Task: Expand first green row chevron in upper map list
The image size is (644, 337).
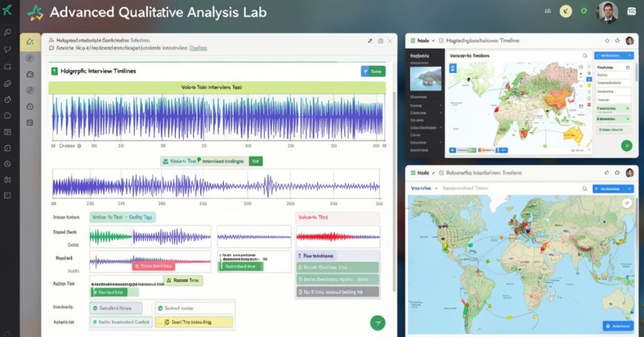Action: pyautogui.click(x=627, y=108)
